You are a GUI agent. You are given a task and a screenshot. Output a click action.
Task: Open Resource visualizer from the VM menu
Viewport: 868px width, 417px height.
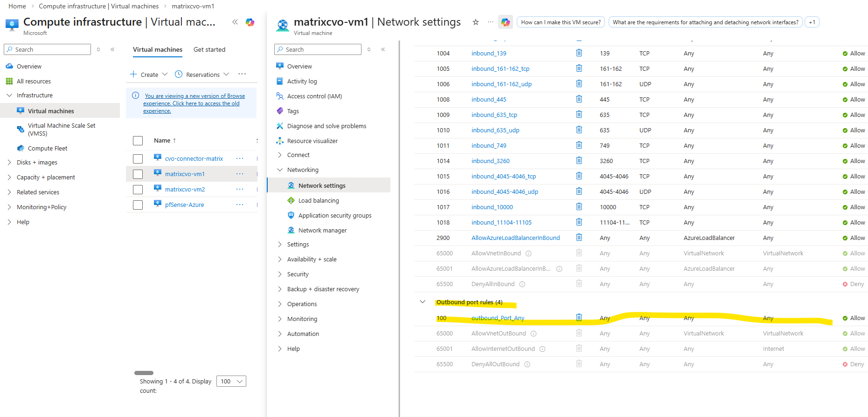[312, 141]
